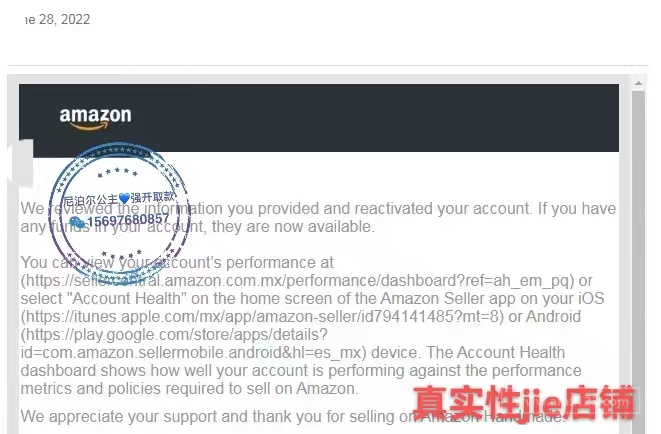Click the "We reviewed the information" paragraph

coord(318,217)
